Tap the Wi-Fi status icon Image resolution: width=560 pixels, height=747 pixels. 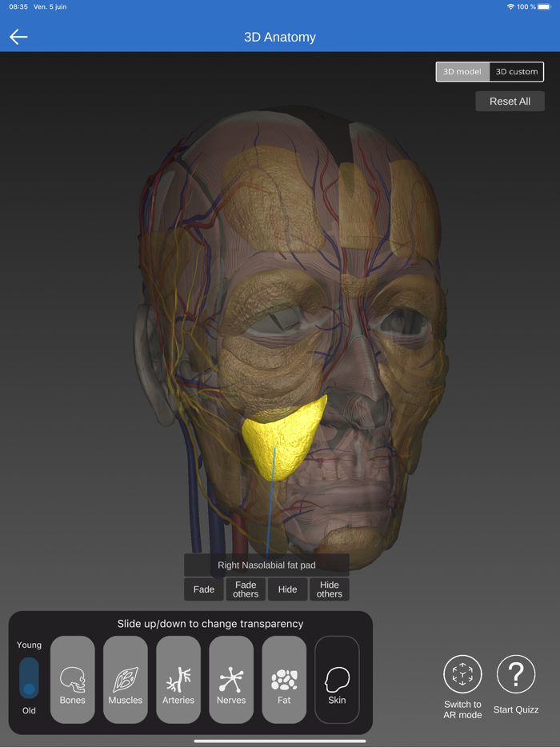(510, 6)
